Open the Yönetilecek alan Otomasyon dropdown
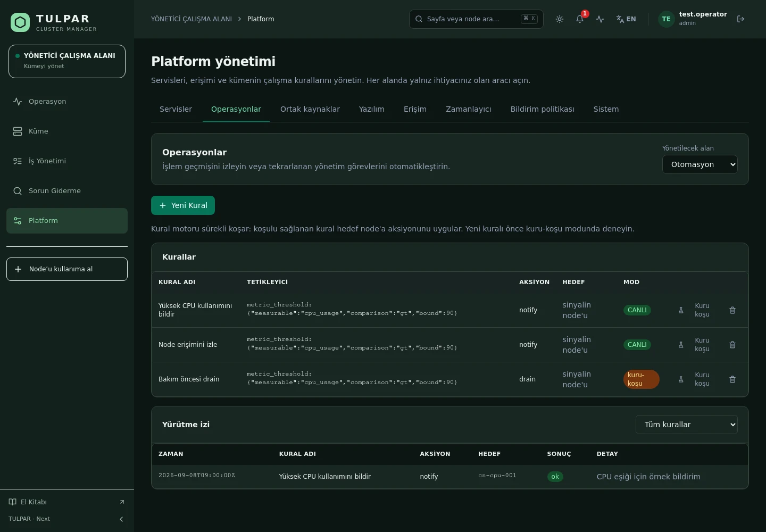766x532 pixels. 700,164
